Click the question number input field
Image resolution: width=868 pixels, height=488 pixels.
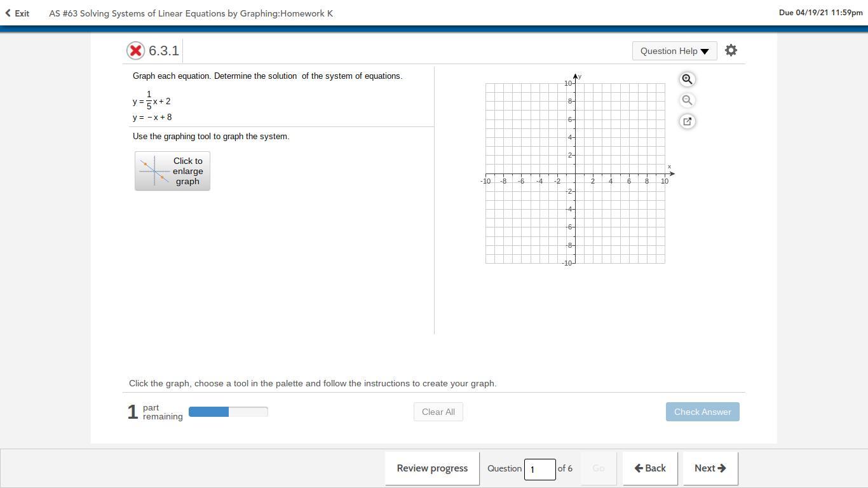[x=539, y=469]
